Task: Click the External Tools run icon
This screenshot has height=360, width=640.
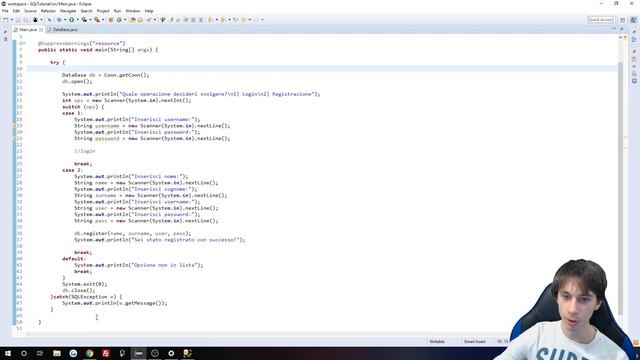Action: [97, 20]
